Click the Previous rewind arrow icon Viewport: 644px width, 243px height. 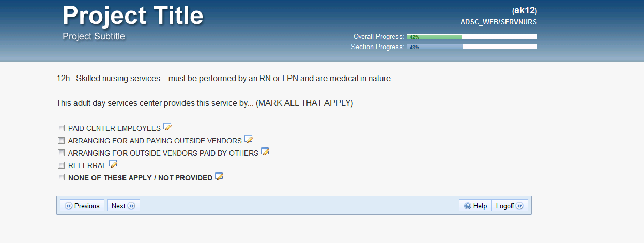(68, 206)
